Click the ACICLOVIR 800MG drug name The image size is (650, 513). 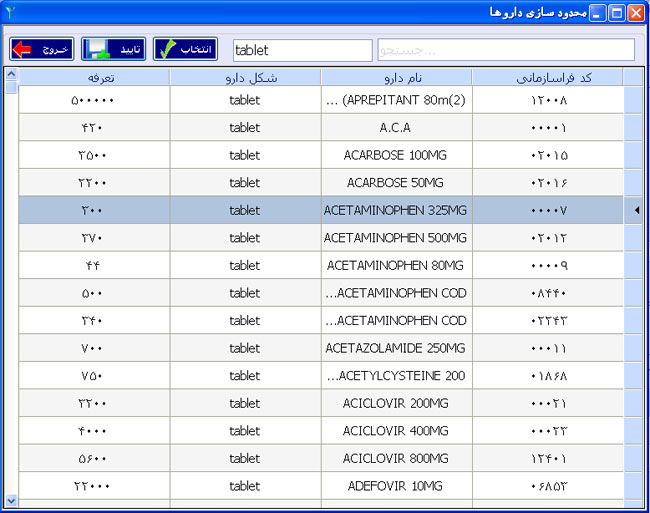click(396, 458)
